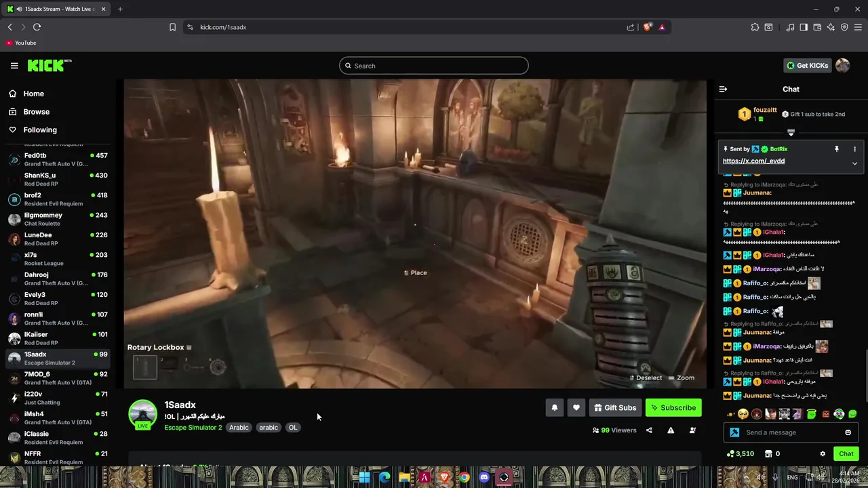The width and height of the screenshot is (868, 488).
Task: Bookmark this page with bookmark icon
Action: tap(172, 27)
